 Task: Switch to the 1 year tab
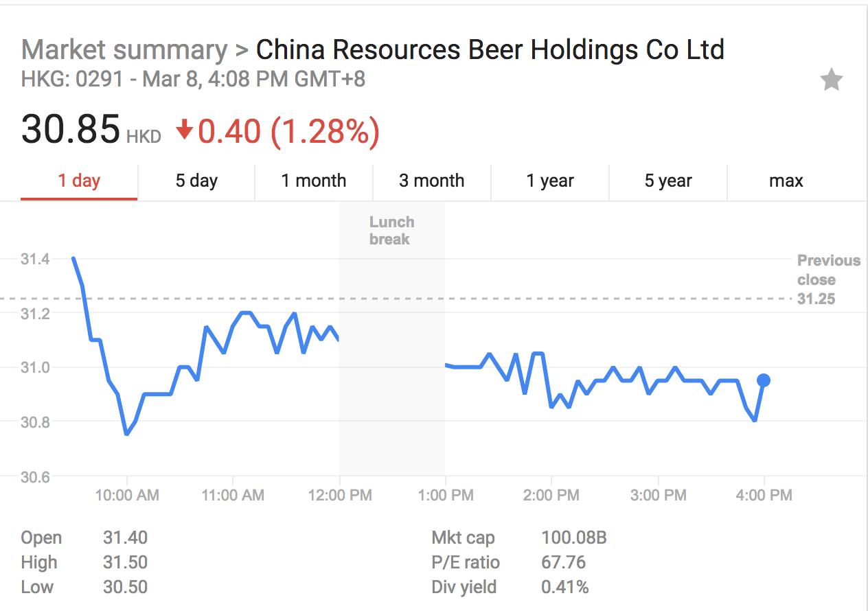[x=549, y=181]
